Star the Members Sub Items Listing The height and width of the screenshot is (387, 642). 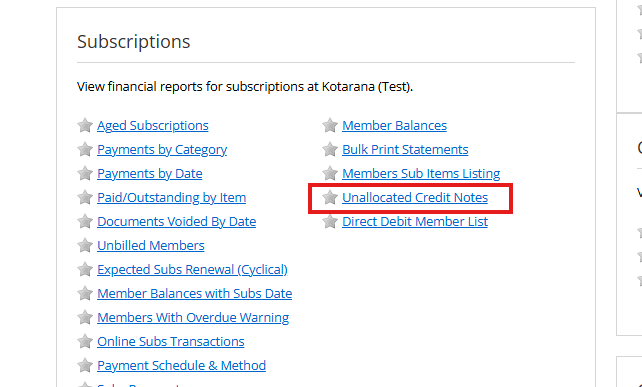pos(330,173)
